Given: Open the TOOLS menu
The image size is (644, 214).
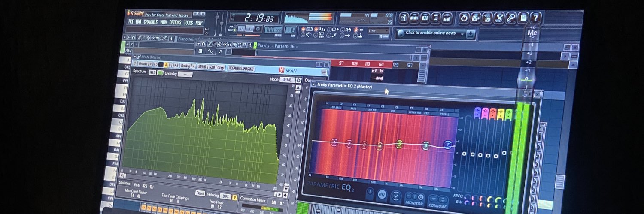Looking at the screenshot, I should [188, 23].
